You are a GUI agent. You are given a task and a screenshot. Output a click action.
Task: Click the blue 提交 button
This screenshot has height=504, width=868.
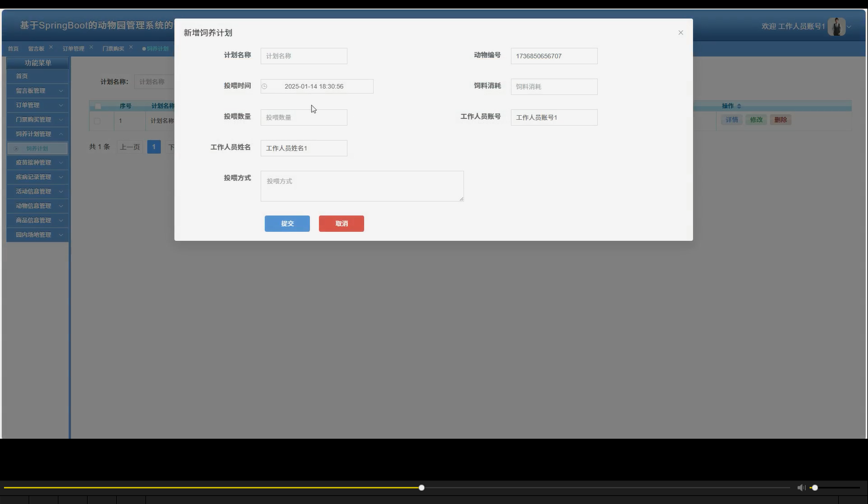coord(287,223)
